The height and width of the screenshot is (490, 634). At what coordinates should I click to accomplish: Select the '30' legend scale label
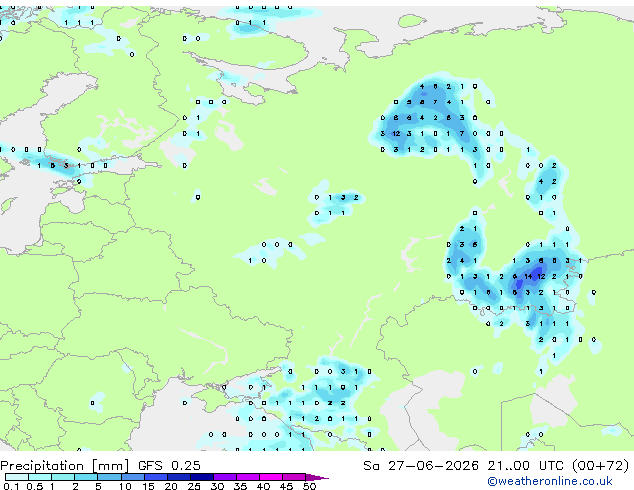pos(218,486)
